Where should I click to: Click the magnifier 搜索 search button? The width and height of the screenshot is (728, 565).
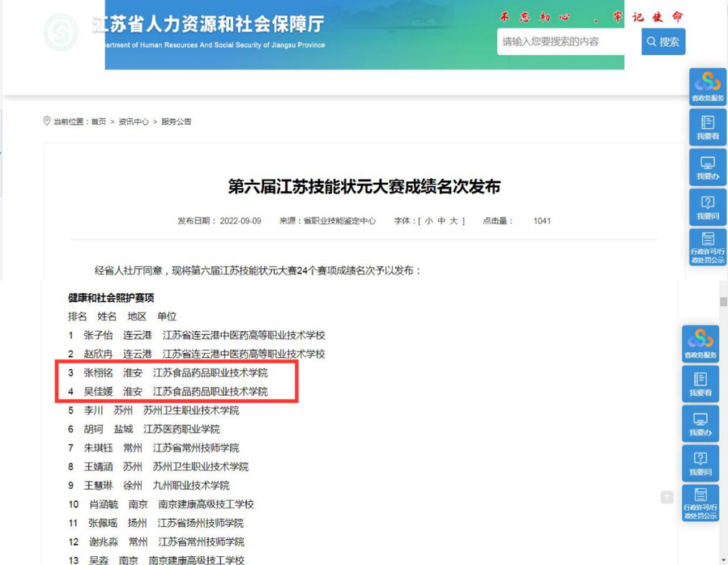point(662,41)
